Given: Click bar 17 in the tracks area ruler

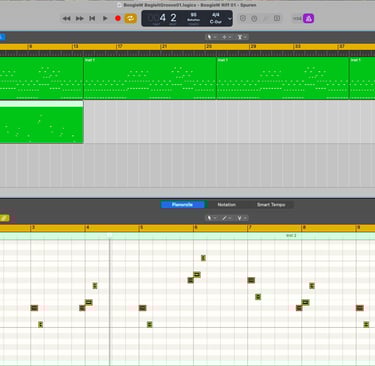Looking at the screenshot, I should 120,46.
